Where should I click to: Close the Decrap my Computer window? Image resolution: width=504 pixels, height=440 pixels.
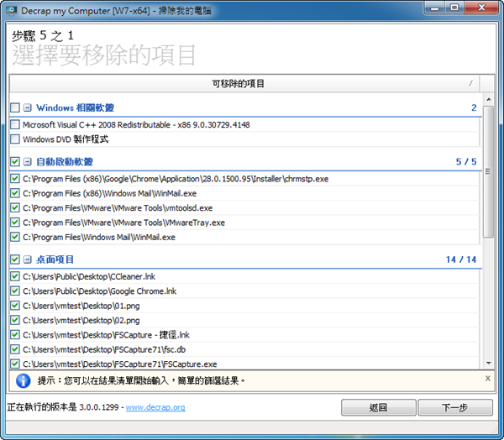(x=481, y=8)
